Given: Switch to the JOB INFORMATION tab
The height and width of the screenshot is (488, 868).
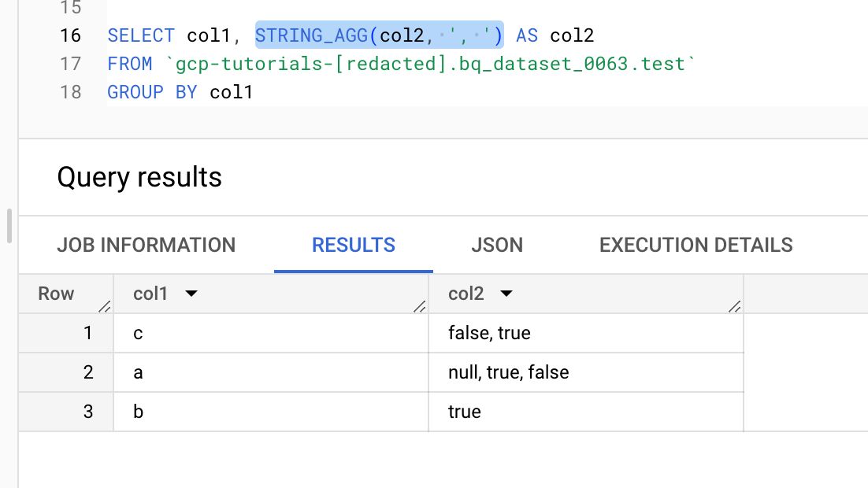Looking at the screenshot, I should point(147,245).
